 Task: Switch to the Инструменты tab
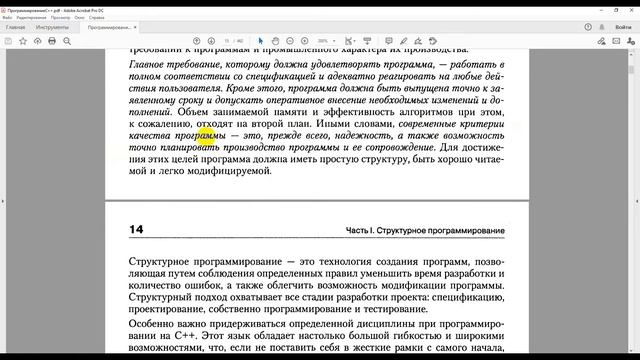click(x=52, y=27)
